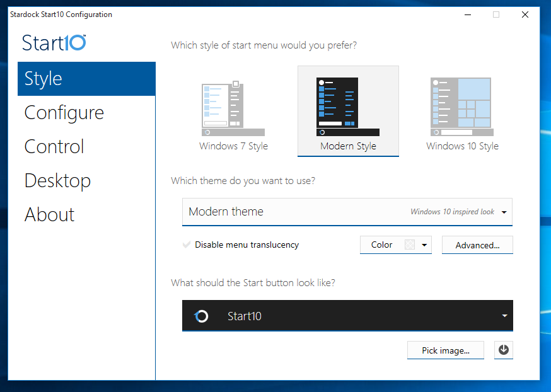Viewport: 551px width, 392px height.
Task: Expand the Modern theme dropdown
Action: [347, 212]
